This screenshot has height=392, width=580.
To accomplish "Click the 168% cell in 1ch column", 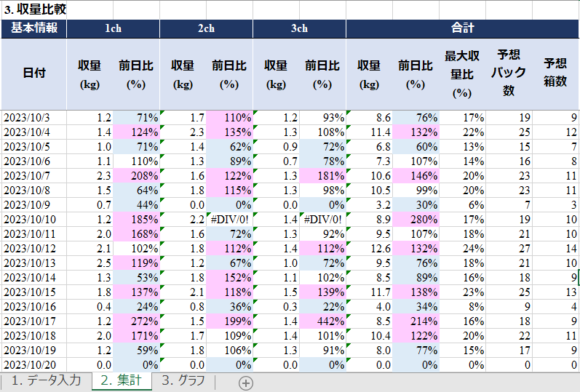I will click(x=137, y=234).
